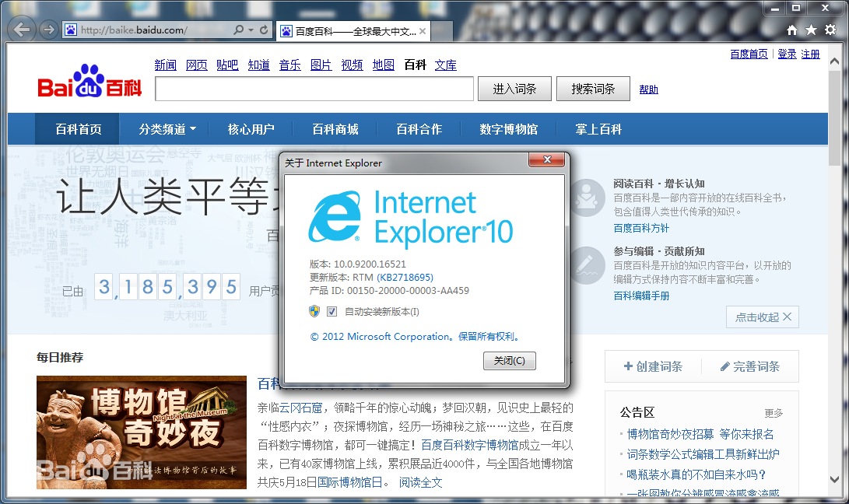Open the 音乐 link
This screenshot has height=504, width=849.
[289, 65]
